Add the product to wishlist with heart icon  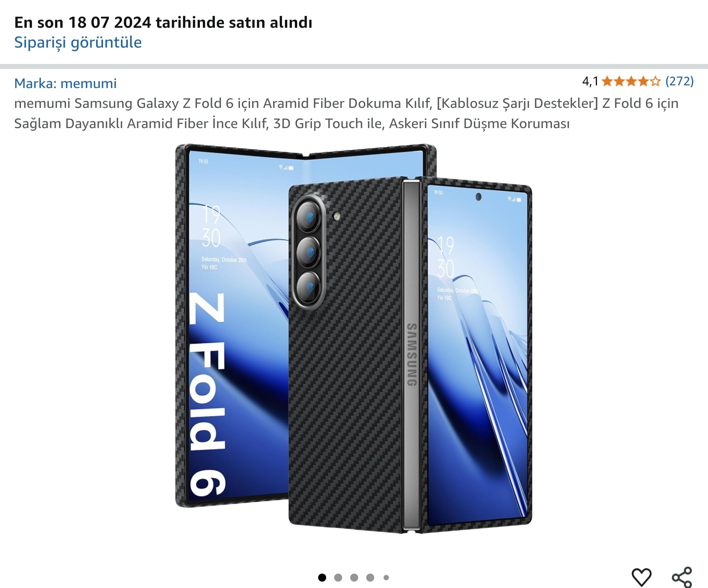coord(641,577)
